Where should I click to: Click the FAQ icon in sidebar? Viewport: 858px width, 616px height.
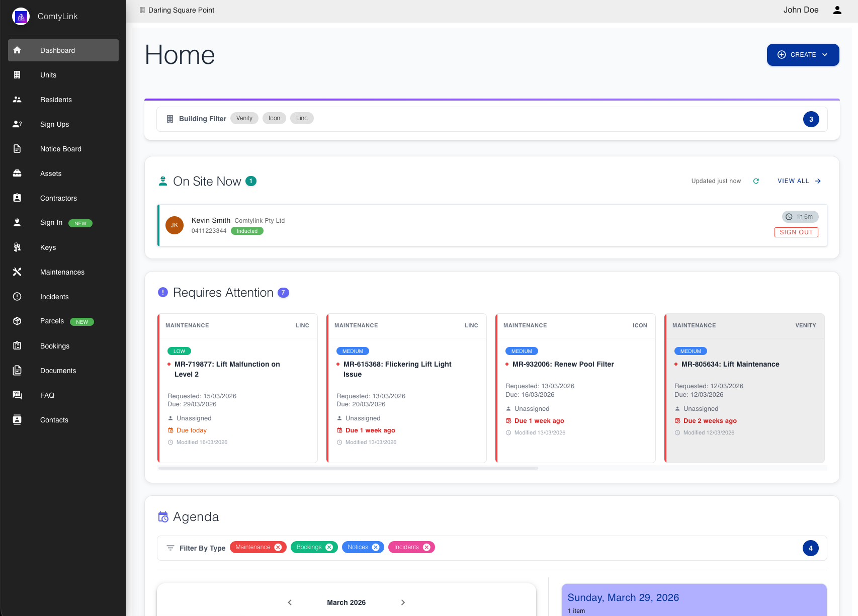pos(17,395)
